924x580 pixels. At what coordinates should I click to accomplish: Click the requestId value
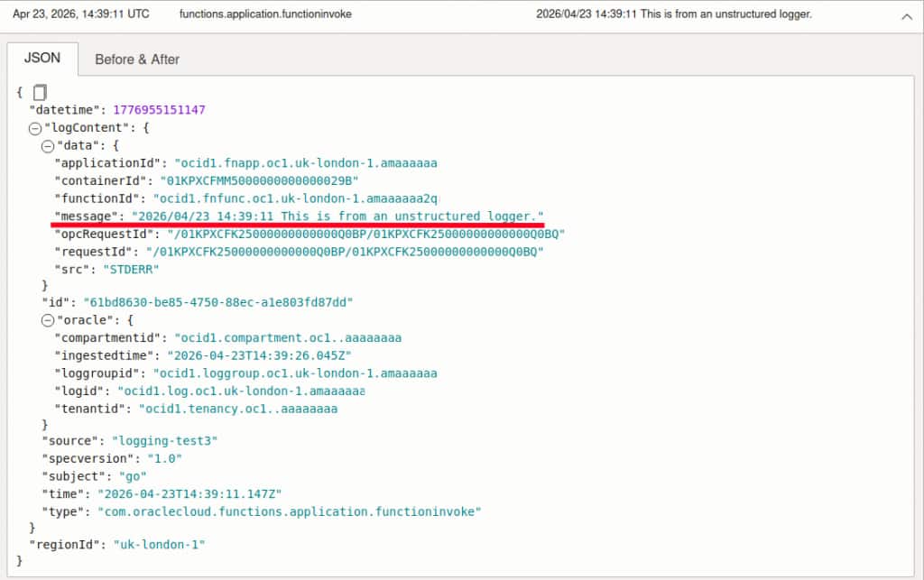[x=345, y=252]
